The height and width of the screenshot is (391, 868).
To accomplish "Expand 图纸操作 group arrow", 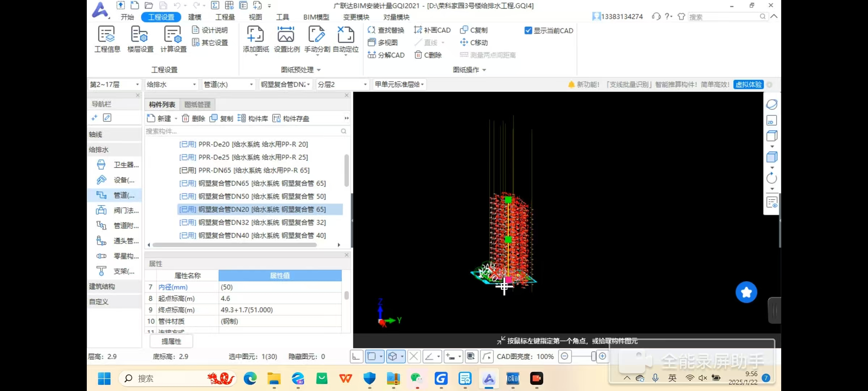I will point(484,70).
